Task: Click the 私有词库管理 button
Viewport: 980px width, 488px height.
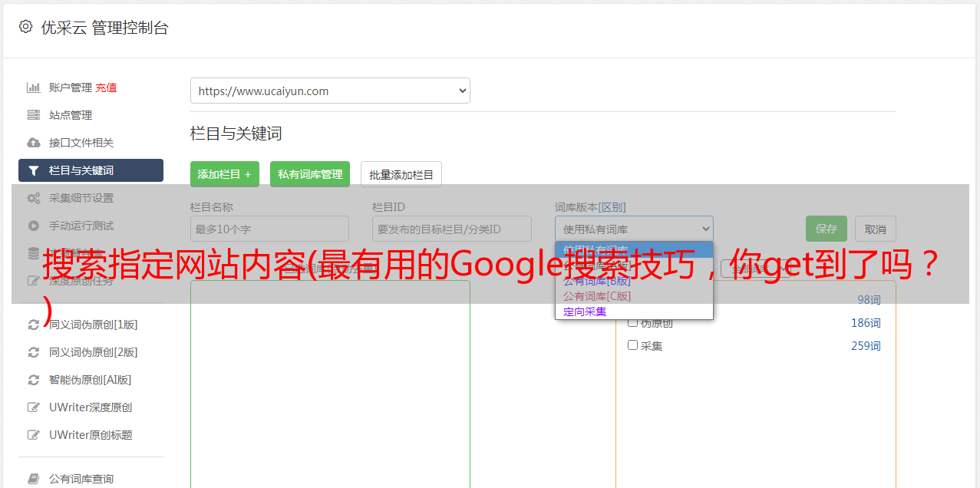Action: point(310,174)
